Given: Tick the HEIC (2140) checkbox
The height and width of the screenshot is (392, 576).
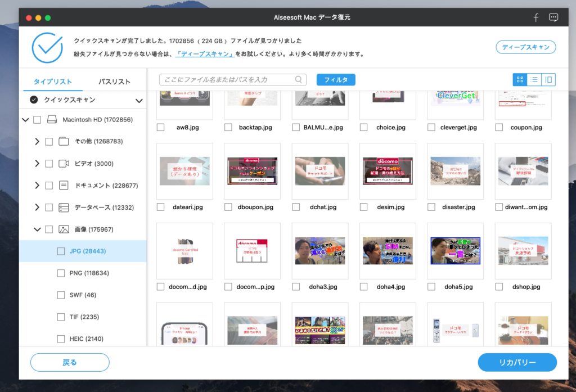Looking at the screenshot, I should coord(61,339).
